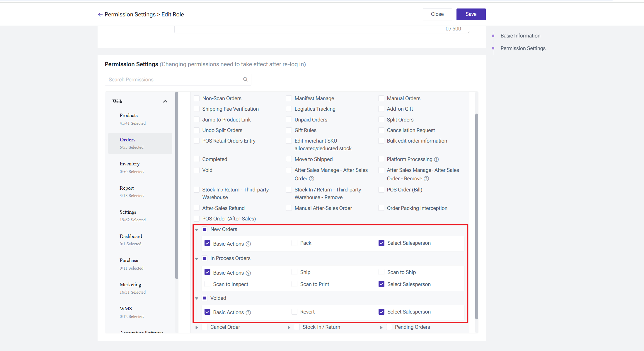Viewport: 644px width, 351px height.
Task: Click help icon after After Sales Order
Action: 311,179
